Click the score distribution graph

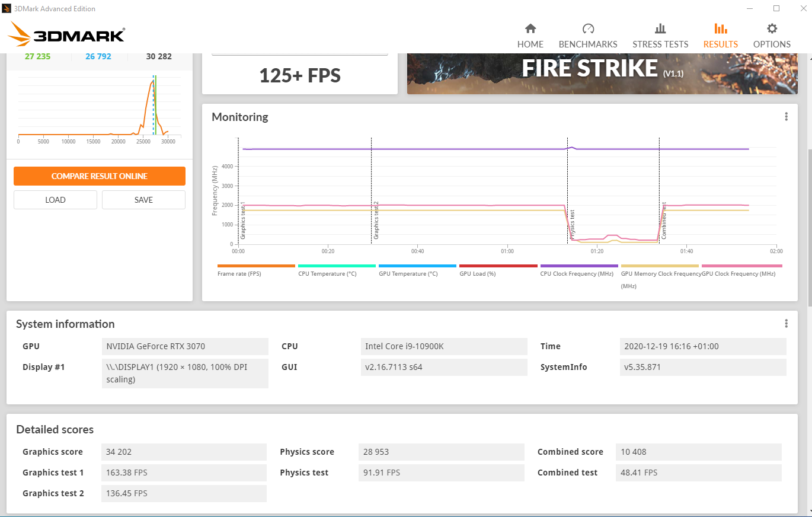pos(100,110)
